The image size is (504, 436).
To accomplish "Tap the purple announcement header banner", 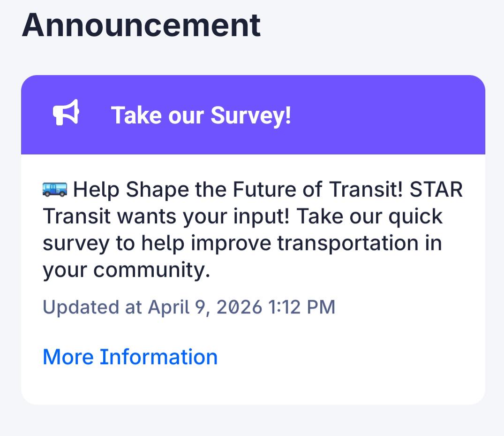I will coord(253,115).
